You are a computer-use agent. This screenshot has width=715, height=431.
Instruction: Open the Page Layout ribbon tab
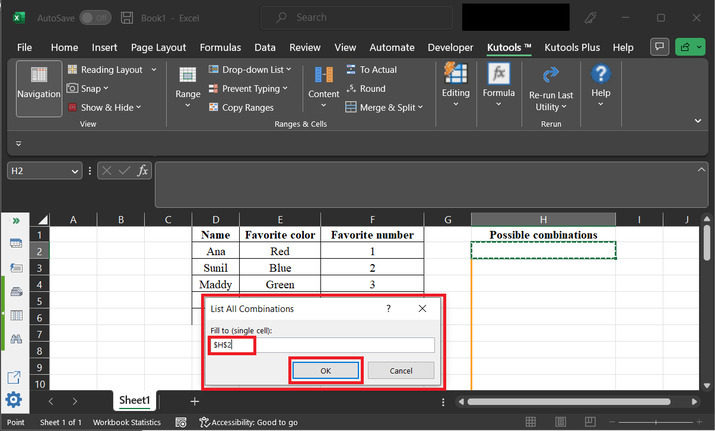(x=158, y=47)
